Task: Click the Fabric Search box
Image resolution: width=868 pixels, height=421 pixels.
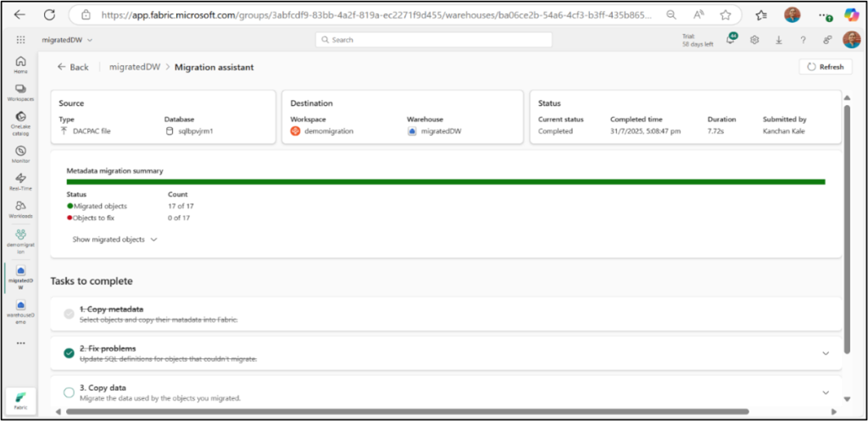Action: point(433,40)
